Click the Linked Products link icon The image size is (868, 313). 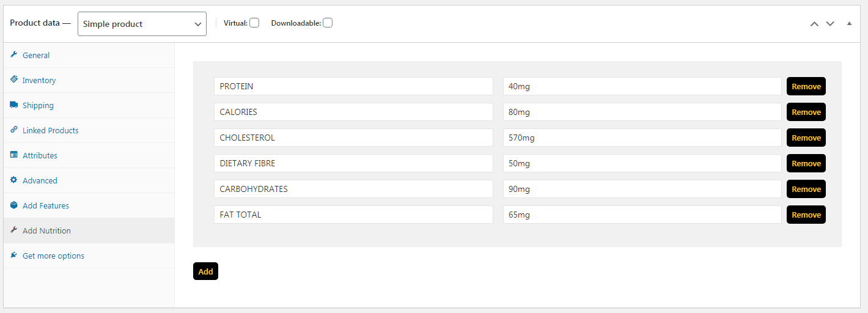click(14, 130)
